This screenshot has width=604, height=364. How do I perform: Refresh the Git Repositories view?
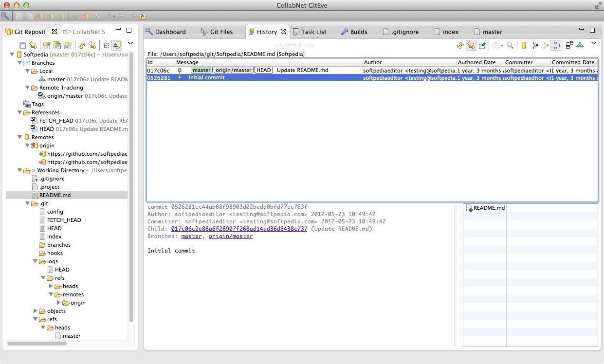pos(82,45)
